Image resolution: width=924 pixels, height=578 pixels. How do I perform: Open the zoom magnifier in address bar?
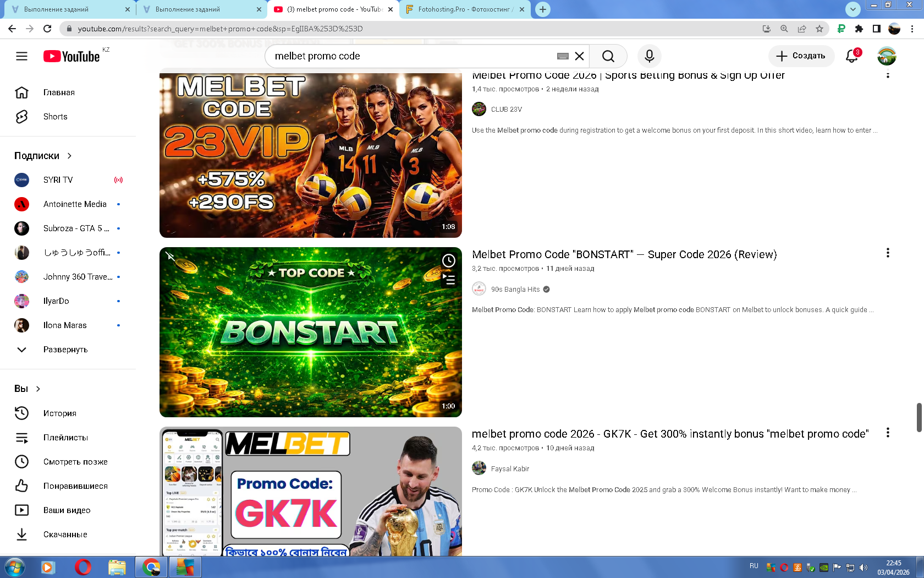point(784,29)
